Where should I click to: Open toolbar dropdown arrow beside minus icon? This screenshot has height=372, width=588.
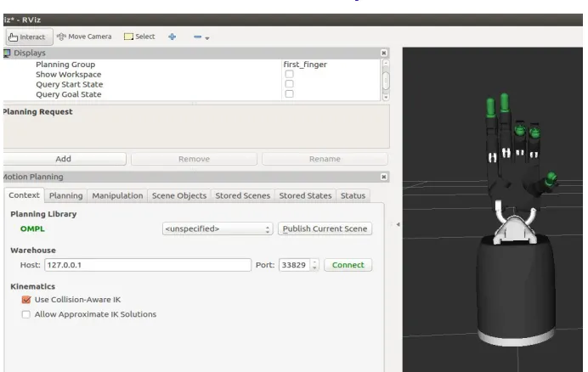207,38
